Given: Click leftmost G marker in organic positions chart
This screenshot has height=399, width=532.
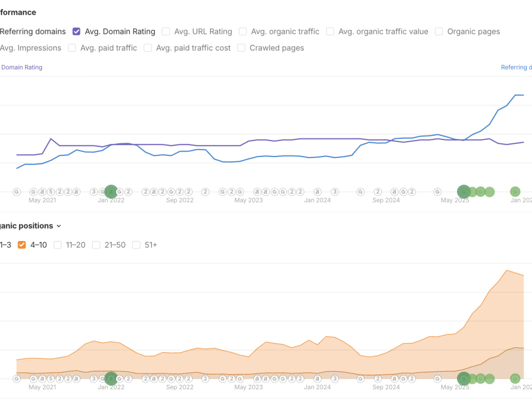Looking at the screenshot, I should [x=16, y=379].
